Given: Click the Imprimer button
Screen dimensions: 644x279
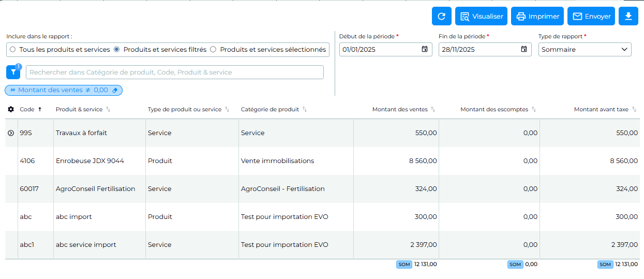Looking at the screenshot, I should (x=537, y=16).
